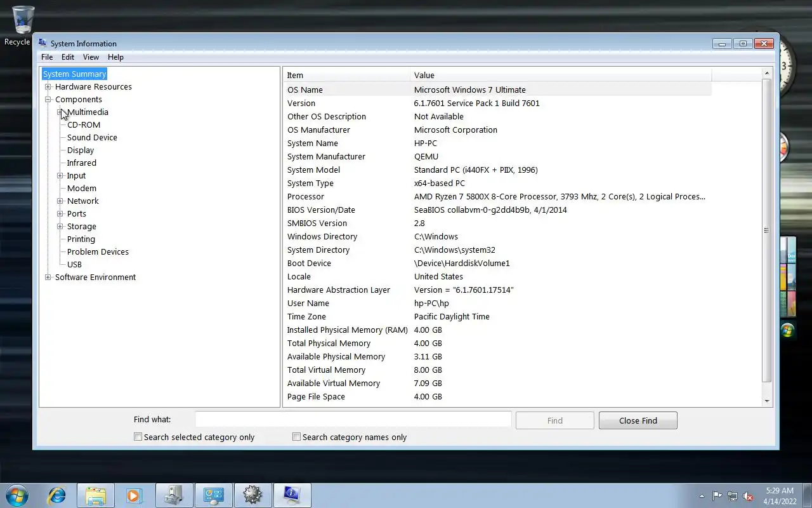The height and width of the screenshot is (508, 812).
Task: Click the value 'Pacific Daylight Time'
Action: click(x=452, y=316)
